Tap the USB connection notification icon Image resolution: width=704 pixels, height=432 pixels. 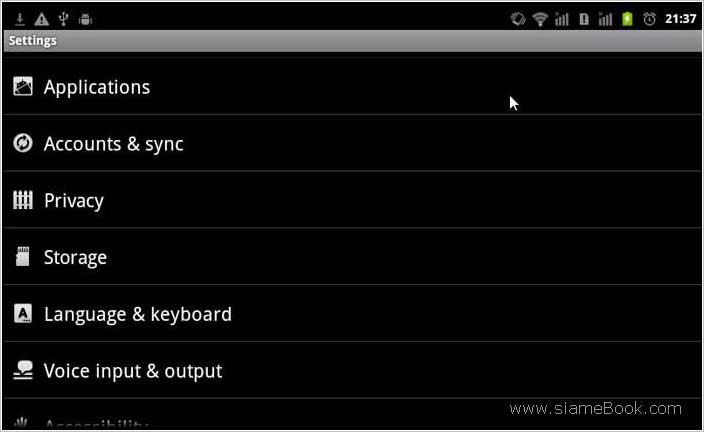63,19
